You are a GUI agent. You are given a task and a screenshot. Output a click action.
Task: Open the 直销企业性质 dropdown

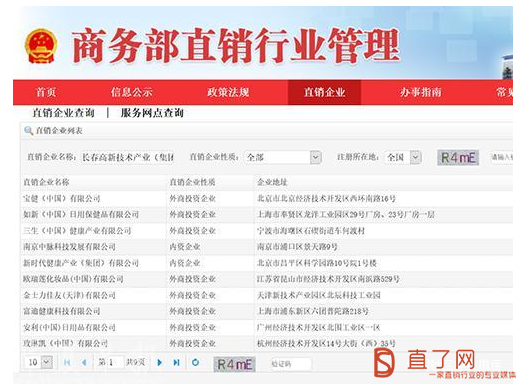[x=315, y=157]
